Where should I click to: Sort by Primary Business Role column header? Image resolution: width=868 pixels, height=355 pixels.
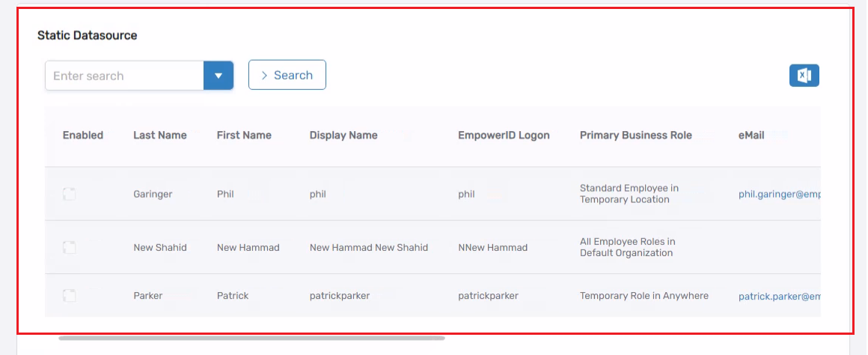click(x=635, y=135)
